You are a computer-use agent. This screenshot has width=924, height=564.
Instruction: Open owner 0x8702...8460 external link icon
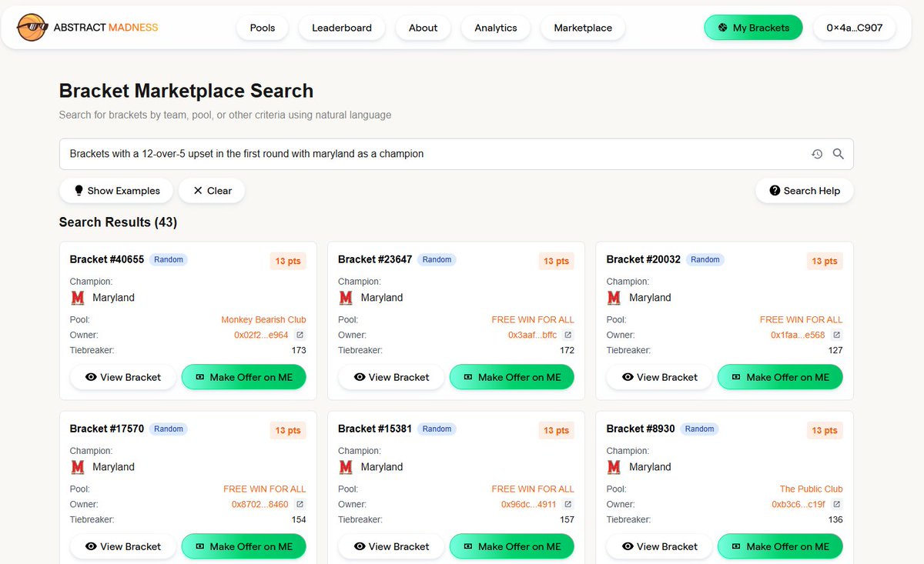click(300, 504)
